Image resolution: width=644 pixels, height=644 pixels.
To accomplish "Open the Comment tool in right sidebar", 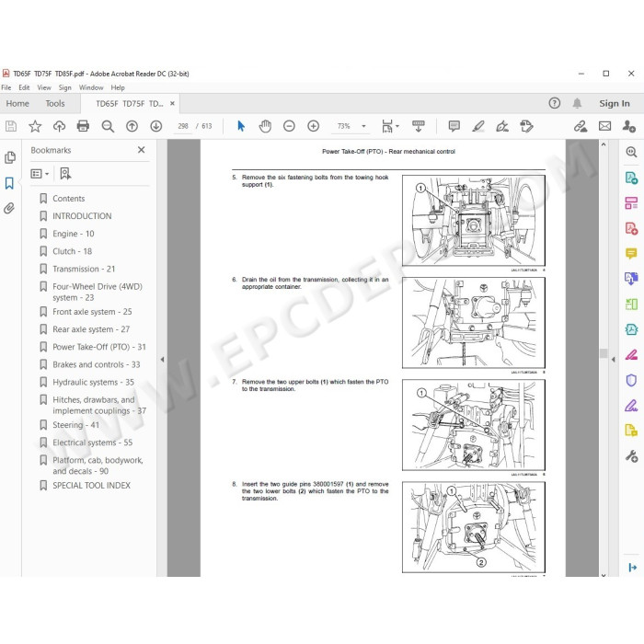I will (631, 253).
